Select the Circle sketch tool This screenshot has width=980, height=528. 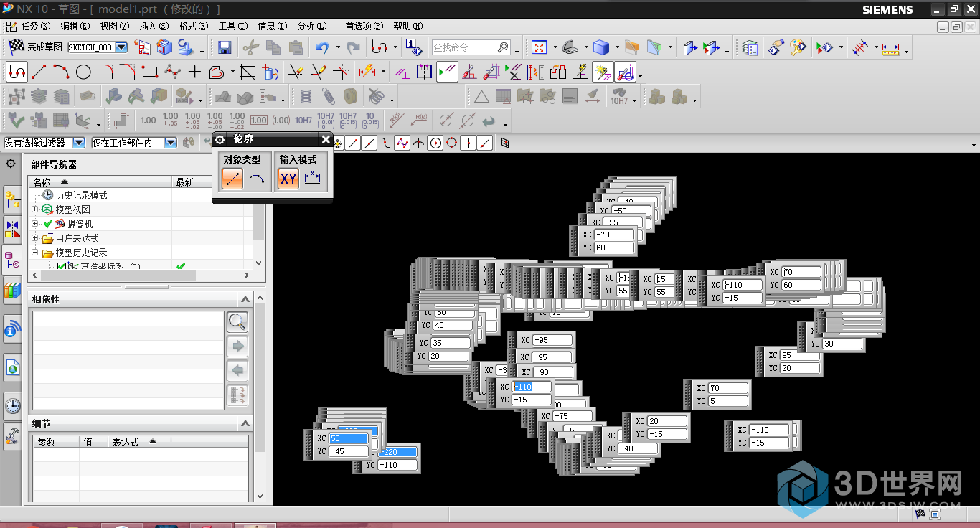click(x=83, y=72)
